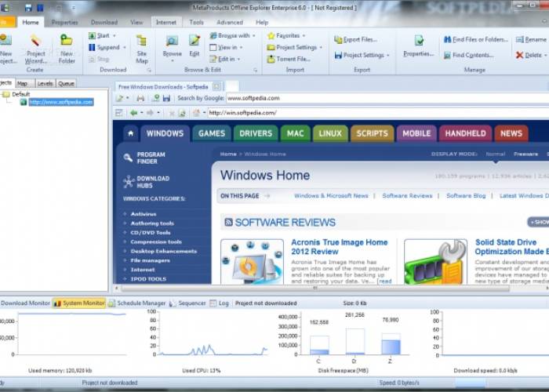The height and width of the screenshot is (392, 549).
Task: Click the Suspend download icon
Action: pyautogui.click(x=92, y=47)
